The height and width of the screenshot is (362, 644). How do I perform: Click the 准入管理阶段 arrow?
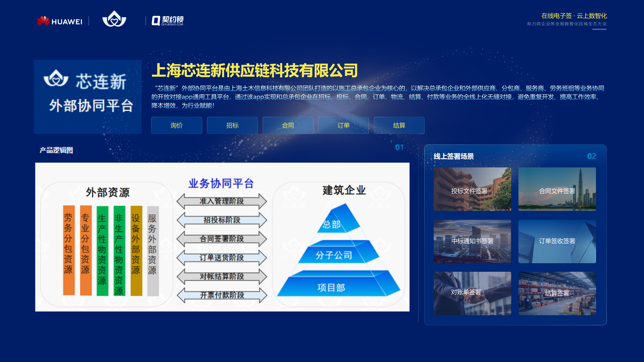[222, 201]
